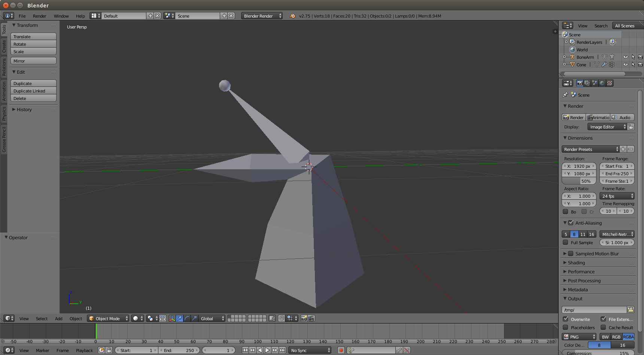The image size is (644, 355).
Task: Enable the Cache Result checkbox
Action: [x=603, y=327]
